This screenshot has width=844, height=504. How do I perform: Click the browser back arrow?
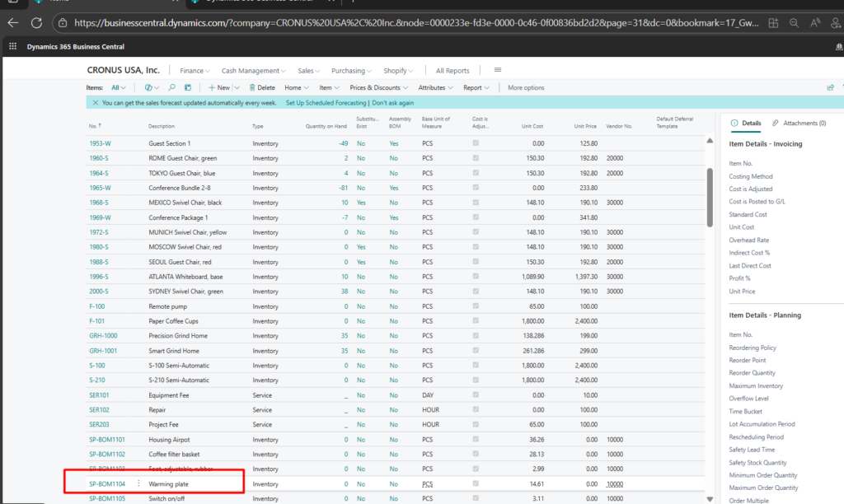point(12,23)
